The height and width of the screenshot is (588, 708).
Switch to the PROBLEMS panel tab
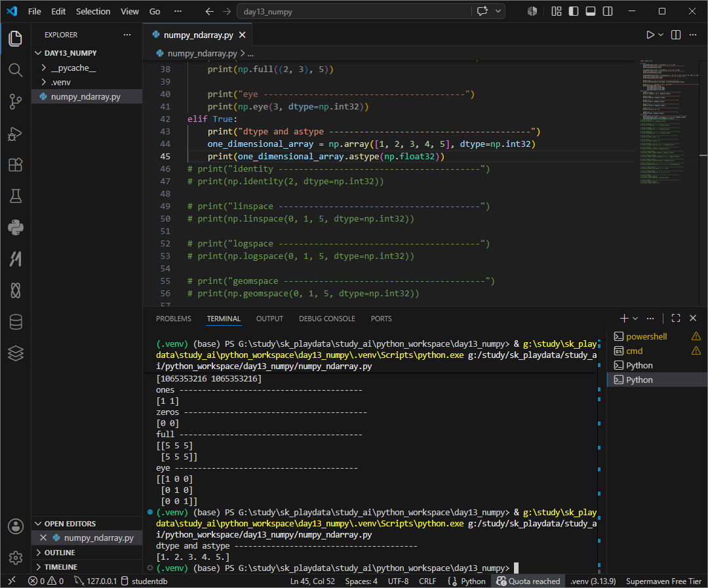coord(173,319)
